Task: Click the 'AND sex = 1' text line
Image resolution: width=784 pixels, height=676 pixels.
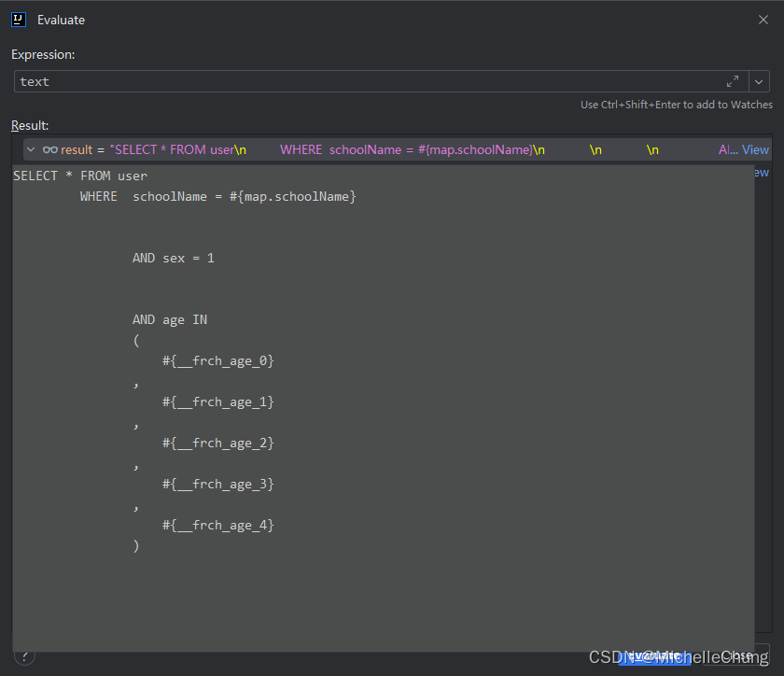Action: (x=174, y=259)
